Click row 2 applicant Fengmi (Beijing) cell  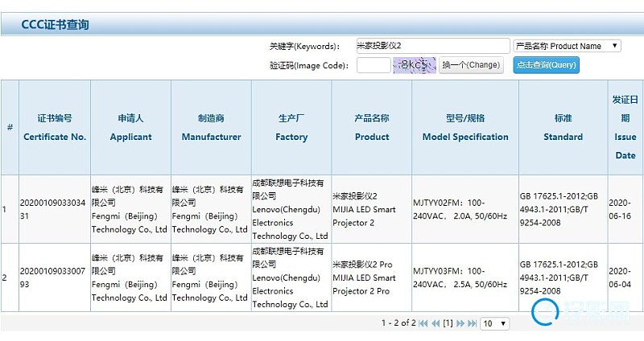(130, 277)
